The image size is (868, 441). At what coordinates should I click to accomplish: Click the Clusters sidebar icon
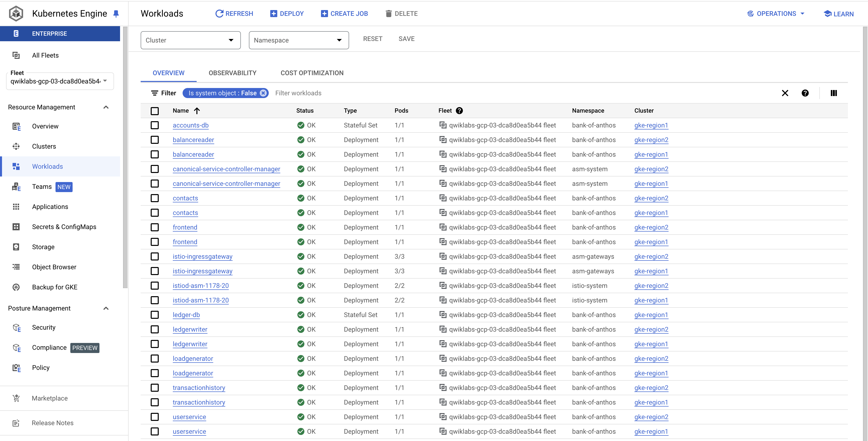coord(16,146)
